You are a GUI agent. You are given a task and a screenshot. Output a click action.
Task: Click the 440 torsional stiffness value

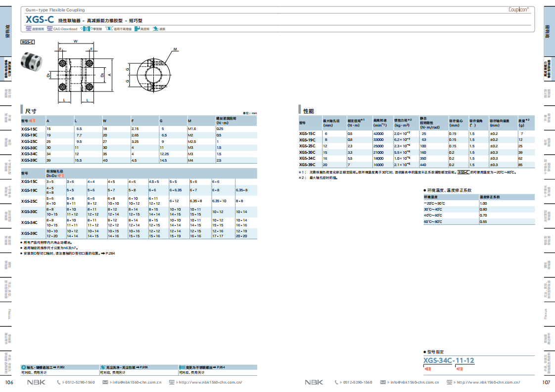[x=423, y=165]
